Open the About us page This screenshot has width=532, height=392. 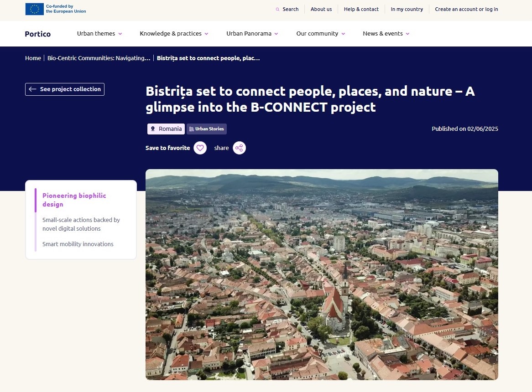tap(321, 9)
